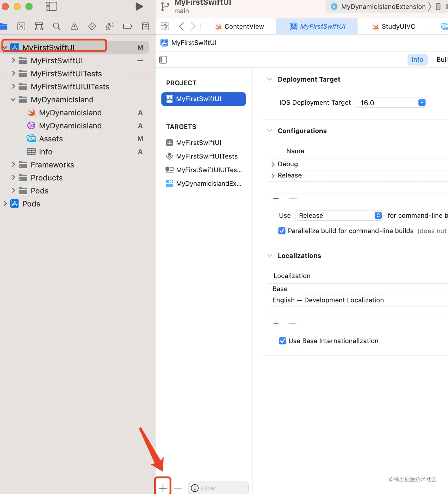Expand the Products folder
448x494 pixels.
click(x=13, y=177)
